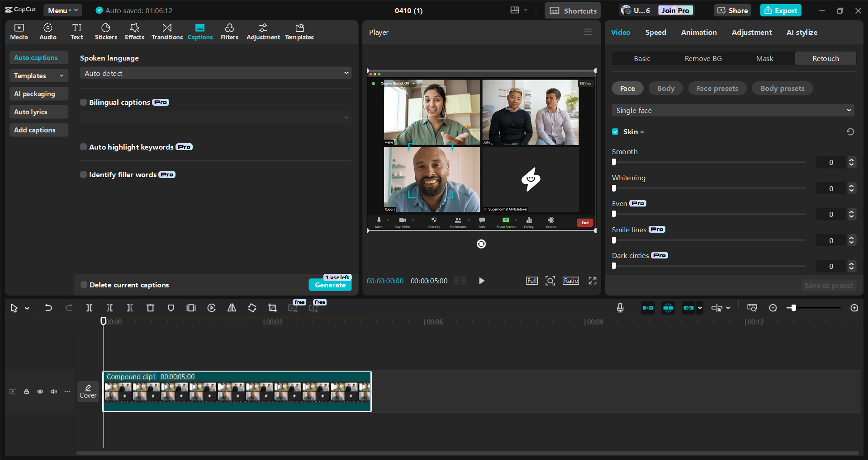This screenshot has width=868, height=460.
Task: Mirror the clip horizontally
Action: [x=232, y=308]
